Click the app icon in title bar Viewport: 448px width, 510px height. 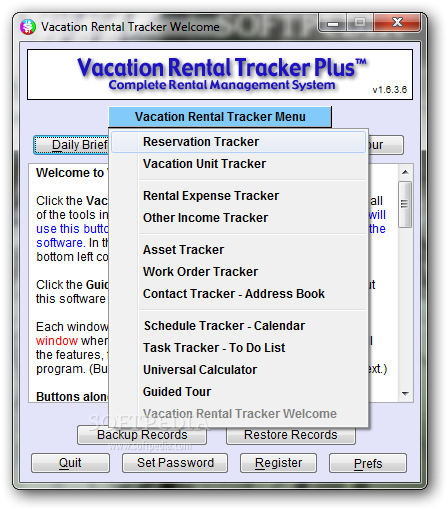pyautogui.click(x=28, y=27)
